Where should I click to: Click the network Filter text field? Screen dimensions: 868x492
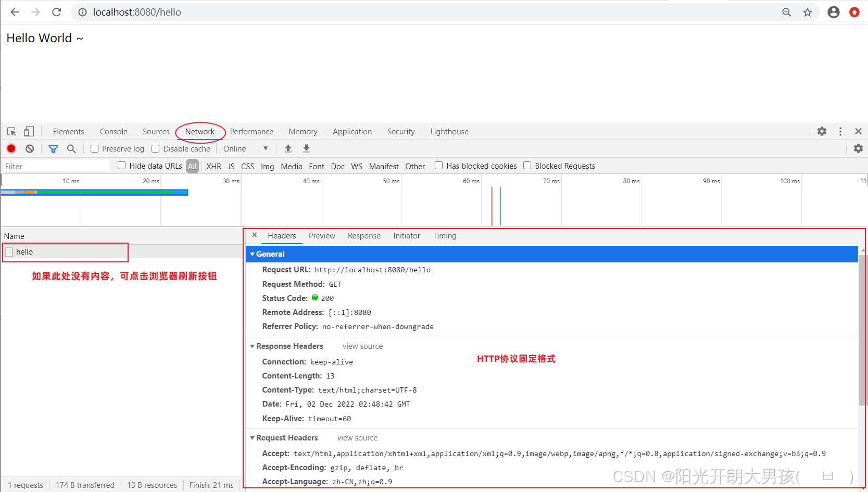(x=56, y=166)
